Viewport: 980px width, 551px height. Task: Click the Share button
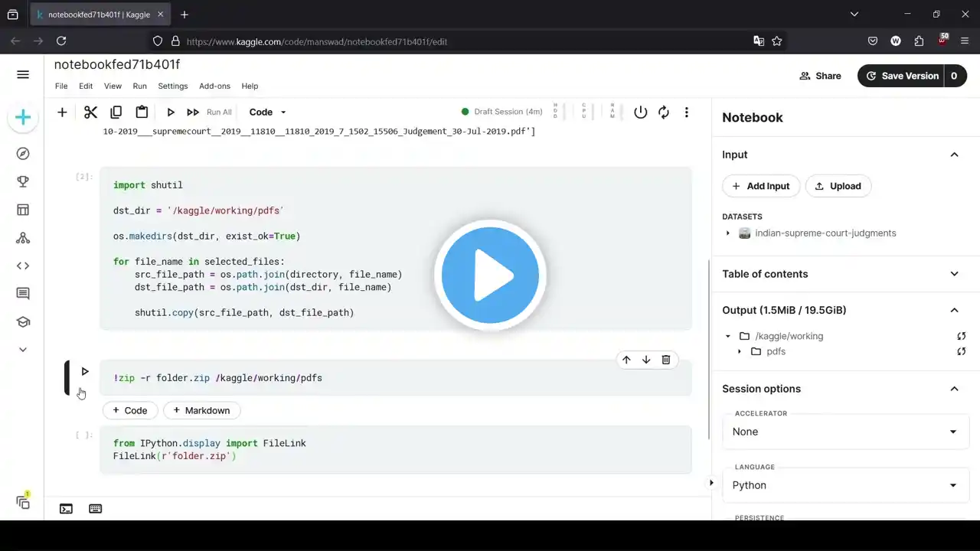(820, 76)
